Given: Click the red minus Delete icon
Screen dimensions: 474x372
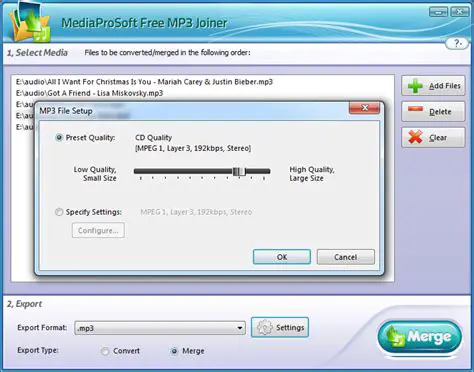Looking at the screenshot, I should 415,109.
